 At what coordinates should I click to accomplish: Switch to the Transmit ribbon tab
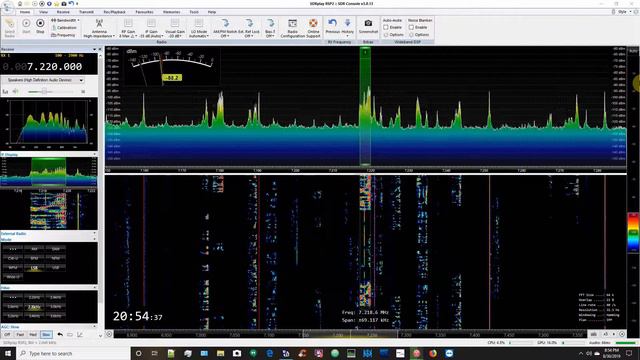pyautogui.click(x=86, y=12)
